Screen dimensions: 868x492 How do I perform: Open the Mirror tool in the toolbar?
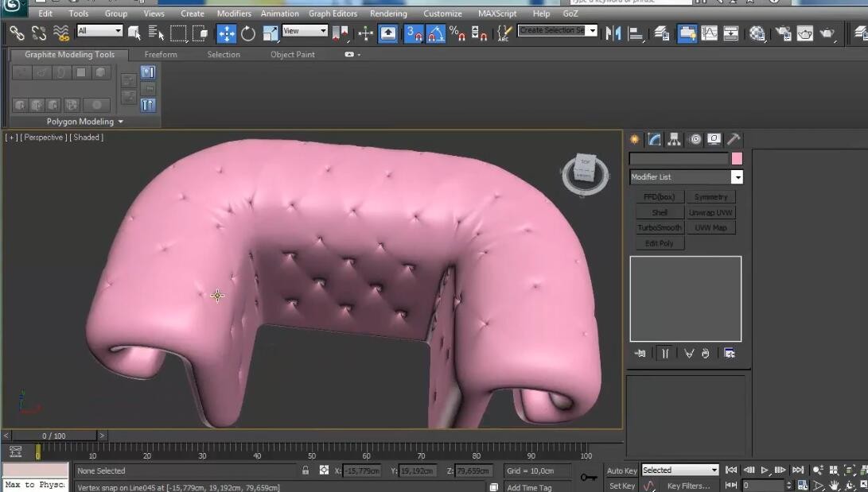(x=613, y=33)
